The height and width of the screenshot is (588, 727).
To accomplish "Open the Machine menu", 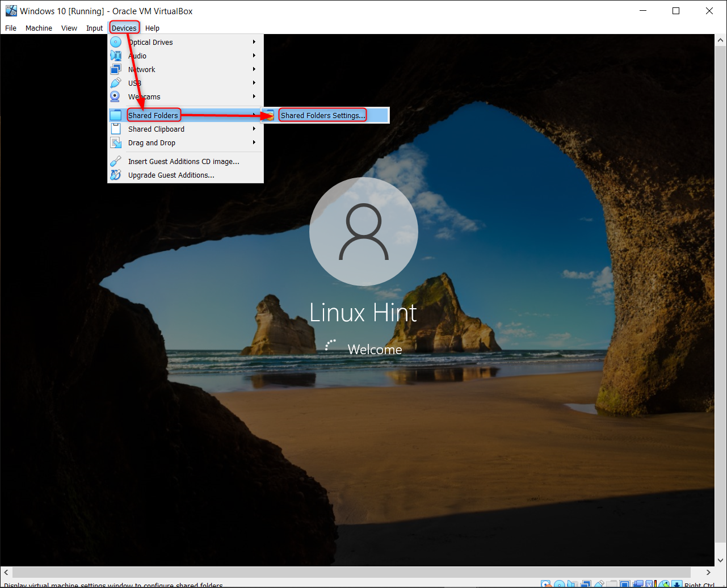I will point(39,28).
